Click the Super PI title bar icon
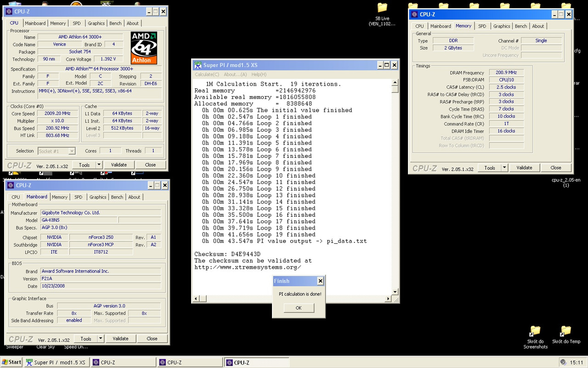Screen dimensions: 588x368 tap(198, 65)
